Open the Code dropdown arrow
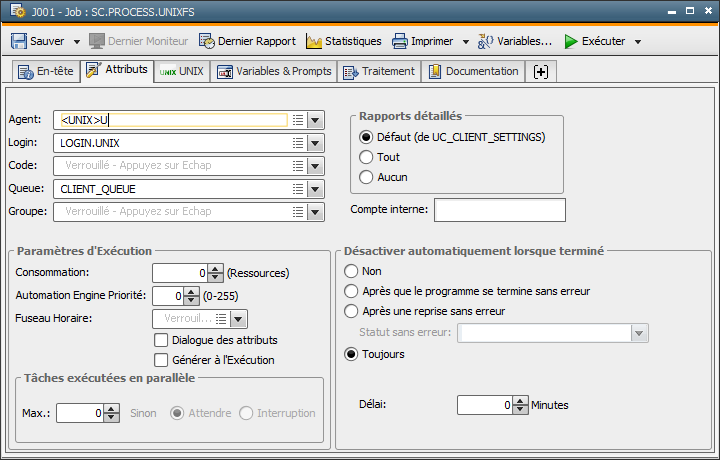This screenshot has height=460, width=720. point(315,166)
